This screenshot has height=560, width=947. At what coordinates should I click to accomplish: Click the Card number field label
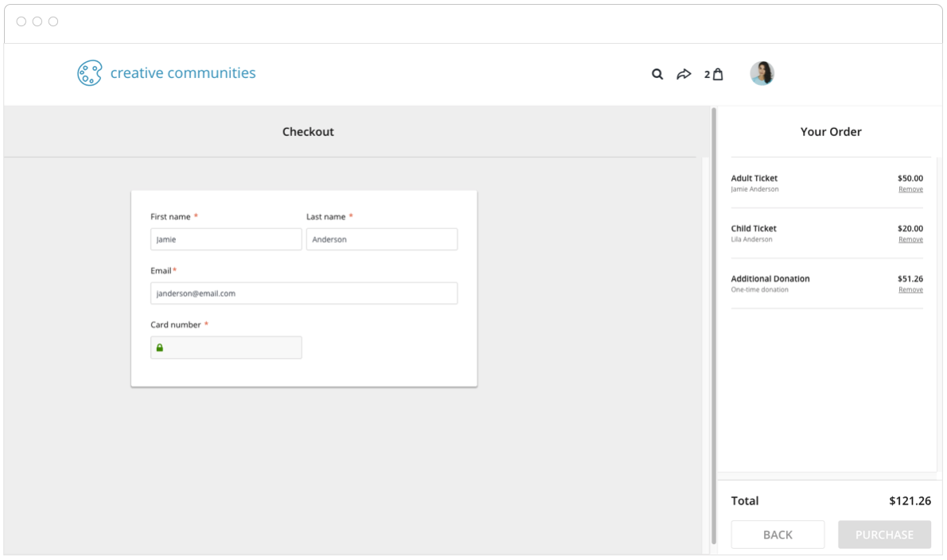[x=175, y=325]
